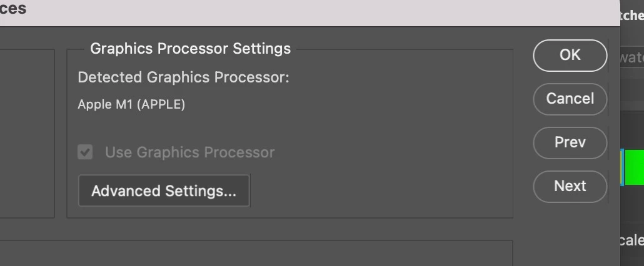
Task: Click the OK button
Action: 570,55
